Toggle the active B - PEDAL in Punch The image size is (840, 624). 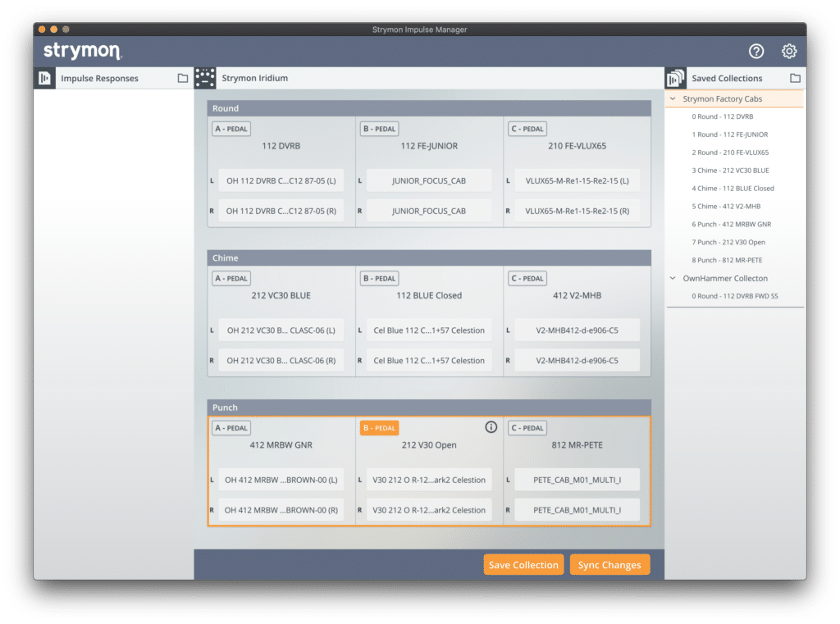pyautogui.click(x=379, y=428)
